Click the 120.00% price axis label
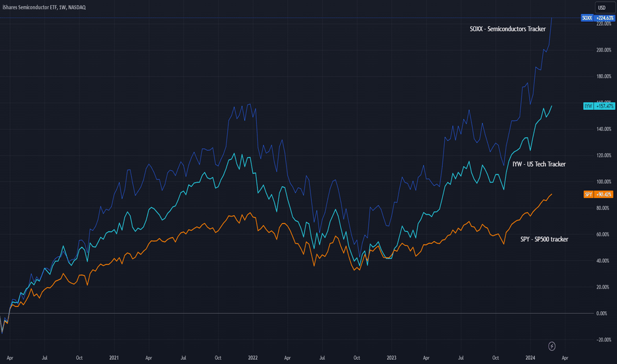The image size is (617, 364). (604, 156)
